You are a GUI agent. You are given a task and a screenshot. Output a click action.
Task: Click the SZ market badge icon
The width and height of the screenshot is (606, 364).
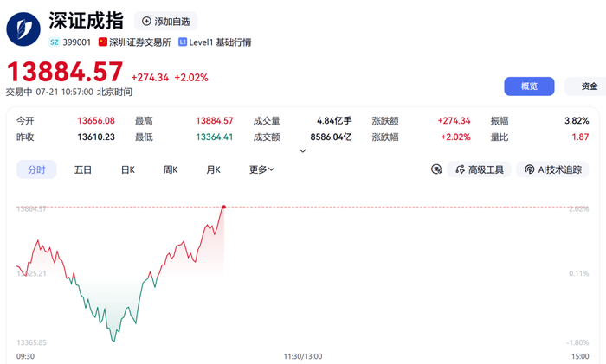tap(54, 42)
